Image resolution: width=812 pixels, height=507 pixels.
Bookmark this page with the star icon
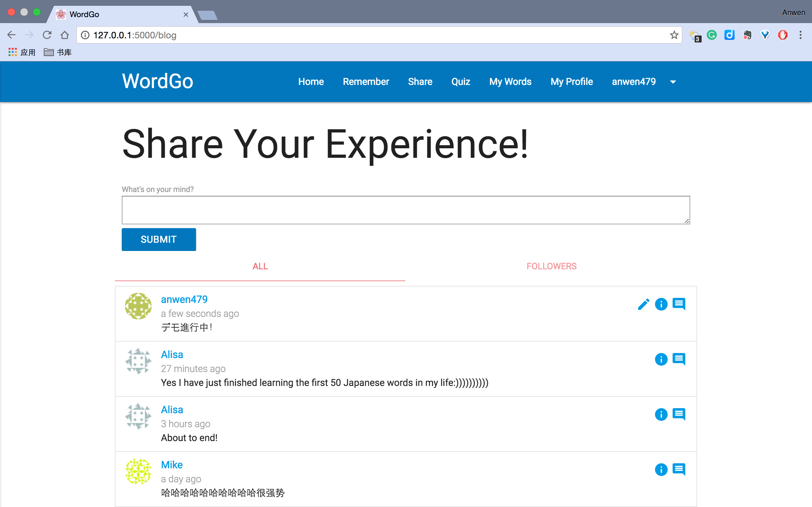[674, 35]
